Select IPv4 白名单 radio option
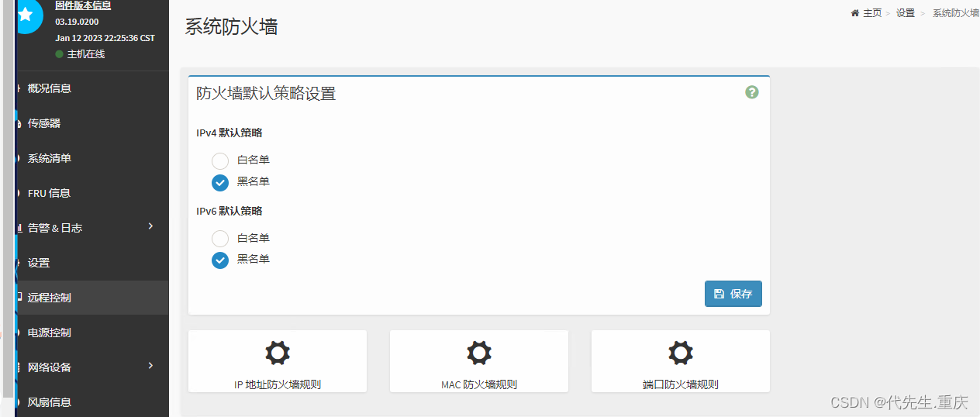 point(220,160)
